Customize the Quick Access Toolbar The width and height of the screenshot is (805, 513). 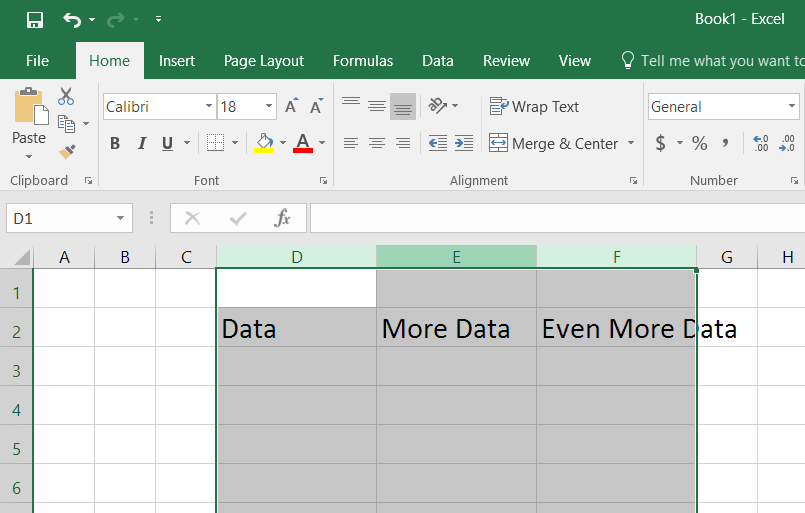point(158,20)
